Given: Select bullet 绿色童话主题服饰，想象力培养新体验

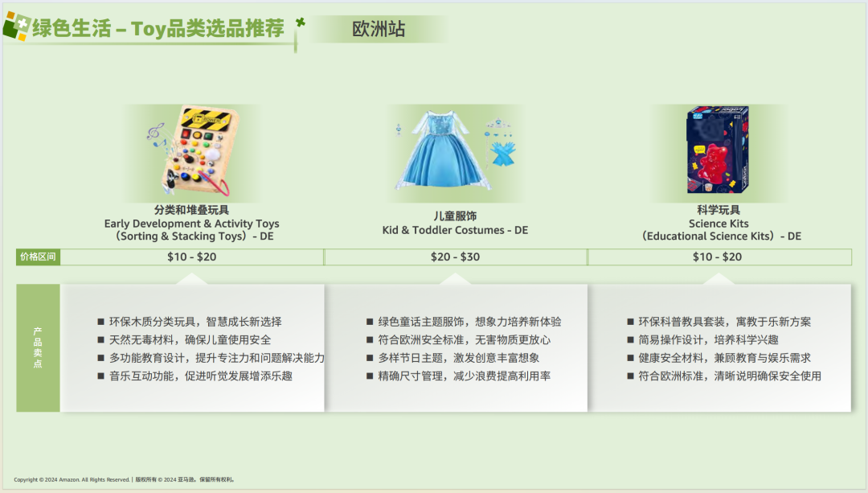Looking at the screenshot, I should coord(469,322).
